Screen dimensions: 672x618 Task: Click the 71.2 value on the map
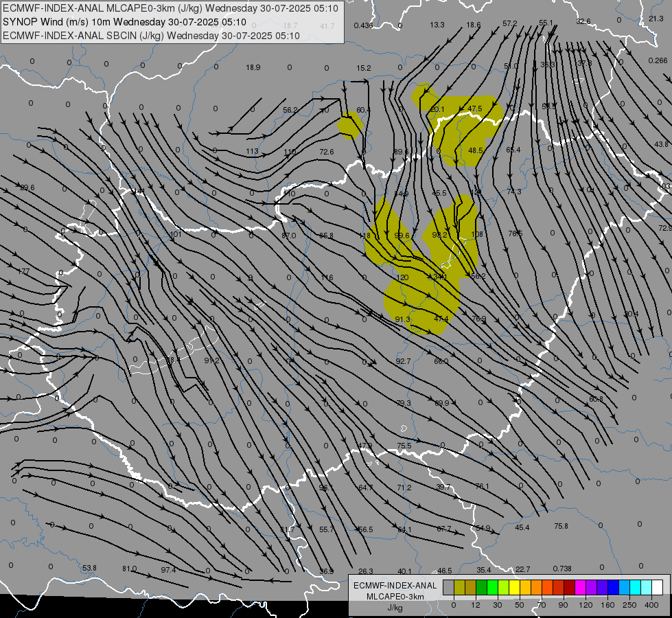coord(404,488)
